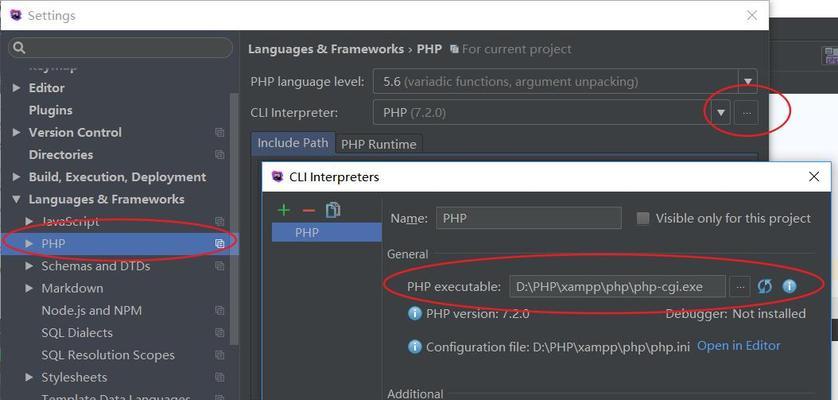Click project-level icon beside Directories

coord(220,155)
